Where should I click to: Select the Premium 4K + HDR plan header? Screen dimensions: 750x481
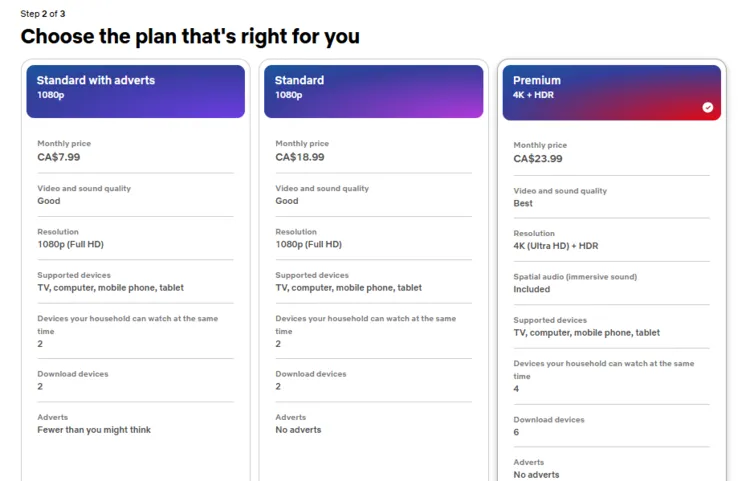pos(611,92)
